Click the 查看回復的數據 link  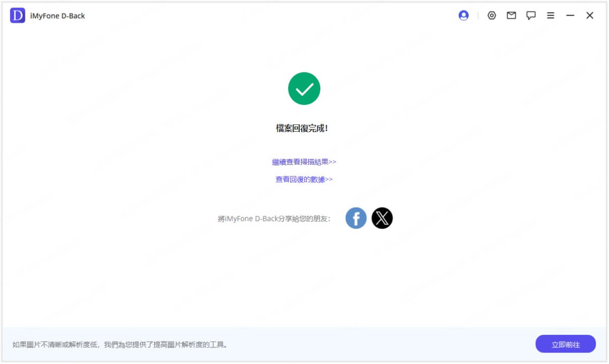point(304,179)
